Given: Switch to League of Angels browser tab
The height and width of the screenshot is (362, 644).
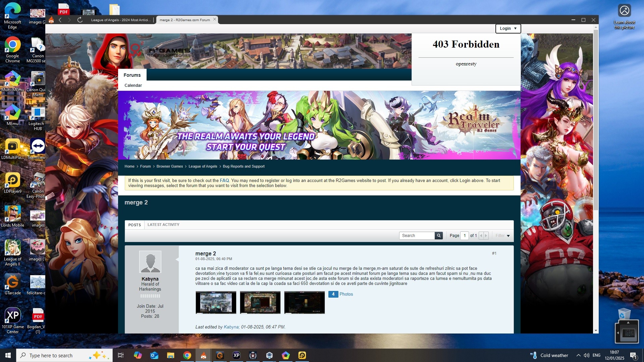Looking at the screenshot, I should coord(121,20).
